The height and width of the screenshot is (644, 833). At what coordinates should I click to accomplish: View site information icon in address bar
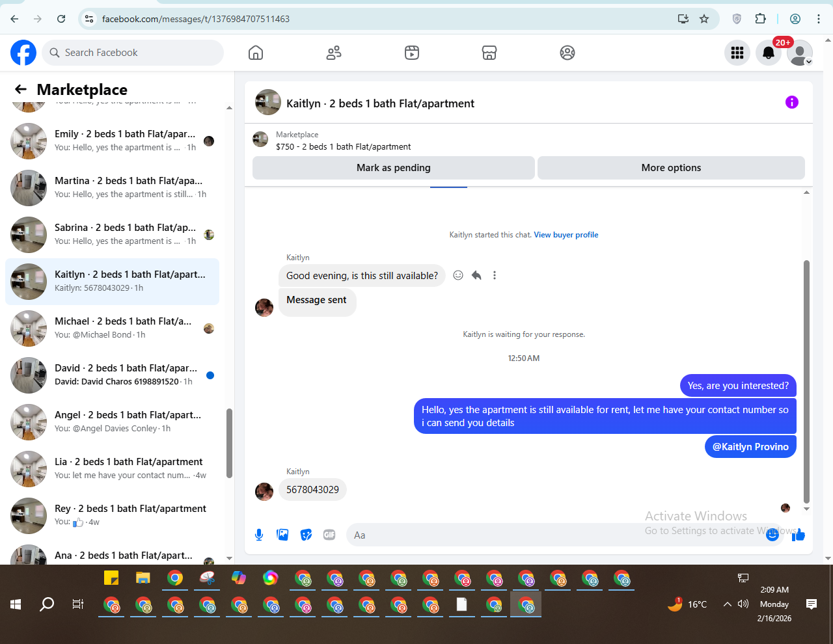point(90,19)
